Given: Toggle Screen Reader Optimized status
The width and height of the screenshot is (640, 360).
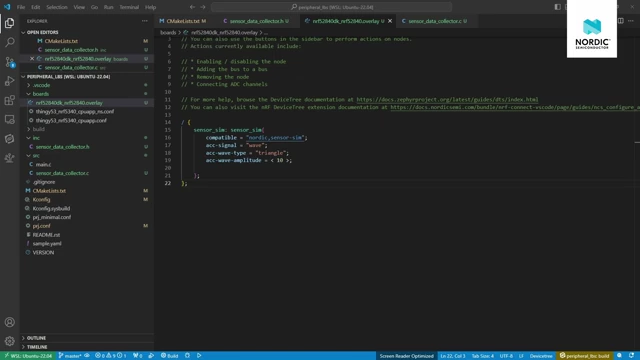Looking at the screenshot, I should 407,356.
